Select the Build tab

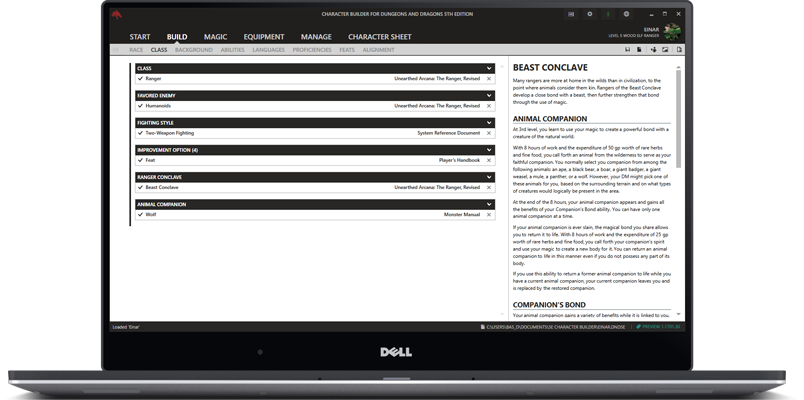[x=177, y=37]
